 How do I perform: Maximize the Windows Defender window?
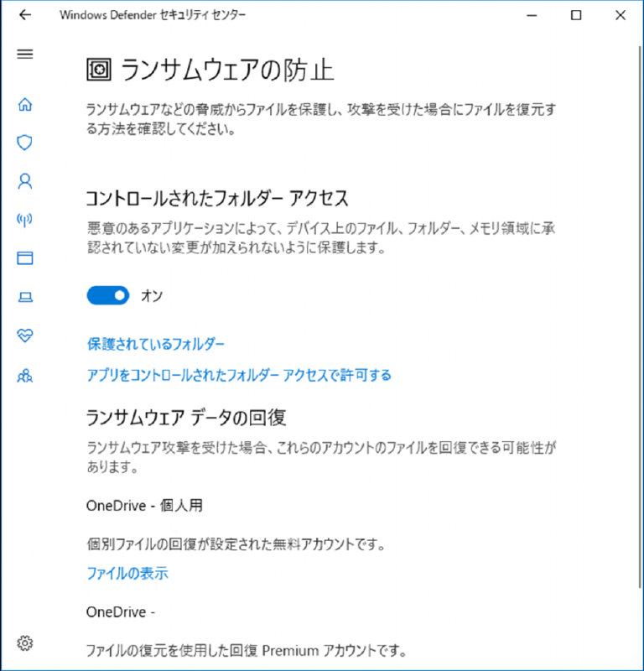[x=576, y=15]
